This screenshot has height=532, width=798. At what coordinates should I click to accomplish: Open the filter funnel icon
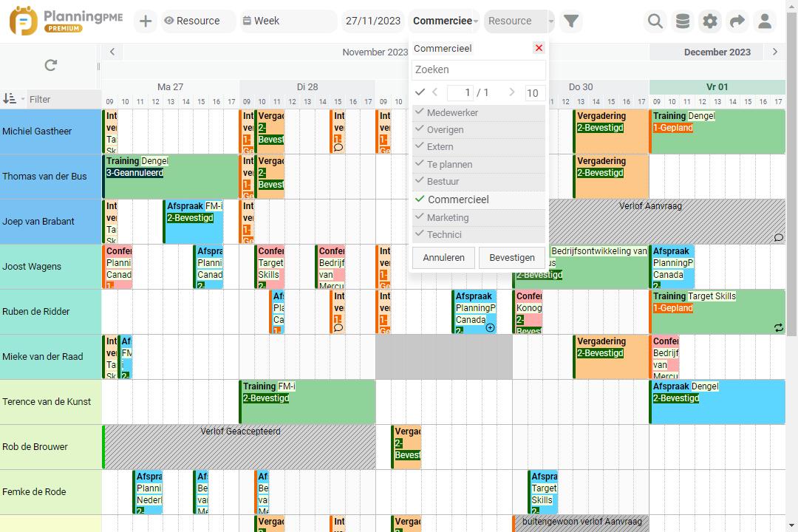(571, 21)
